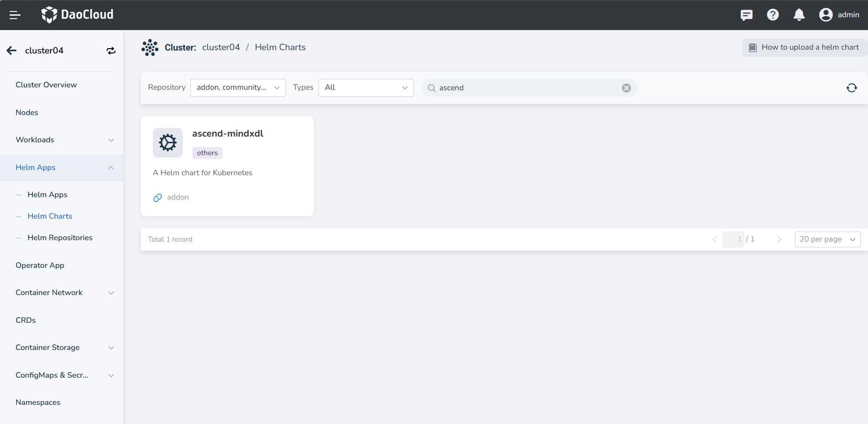Screen dimensions: 868x424
Task: Clear the ascend search text
Action: coord(626,88)
